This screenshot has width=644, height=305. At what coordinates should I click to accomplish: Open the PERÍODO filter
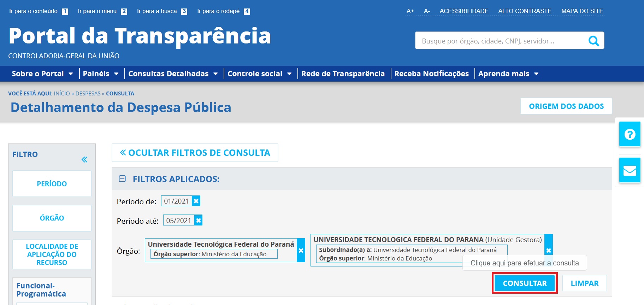click(52, 184)
